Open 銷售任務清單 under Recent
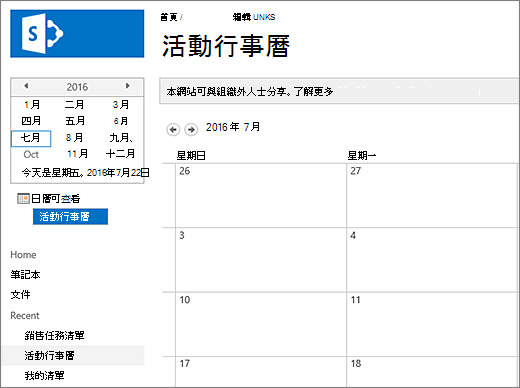The width and height of the screenshot is (520, 388). coord(54,335)
